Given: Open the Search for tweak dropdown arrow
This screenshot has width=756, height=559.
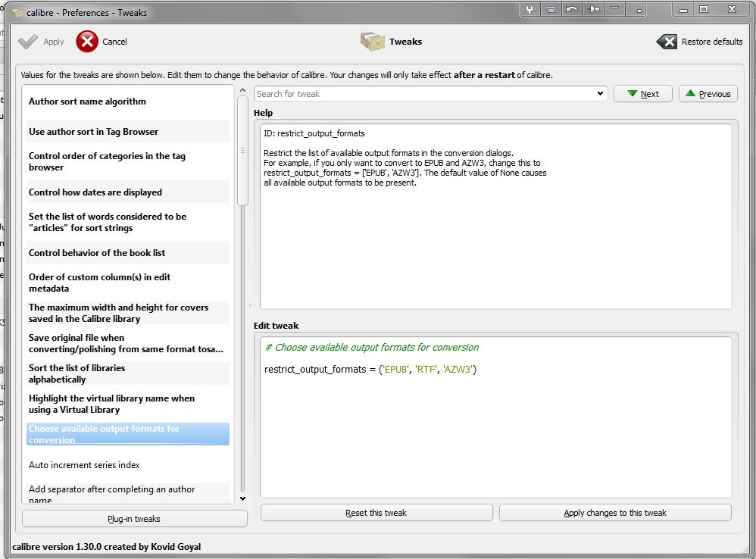Looking at the screenshot, I should pos(600,93).
